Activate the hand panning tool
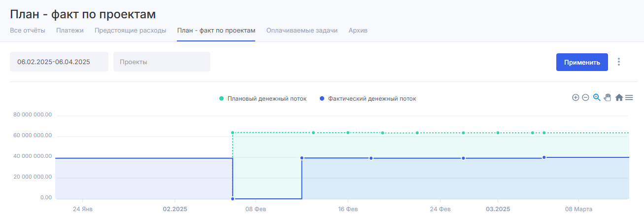 [x=607, y=98]
